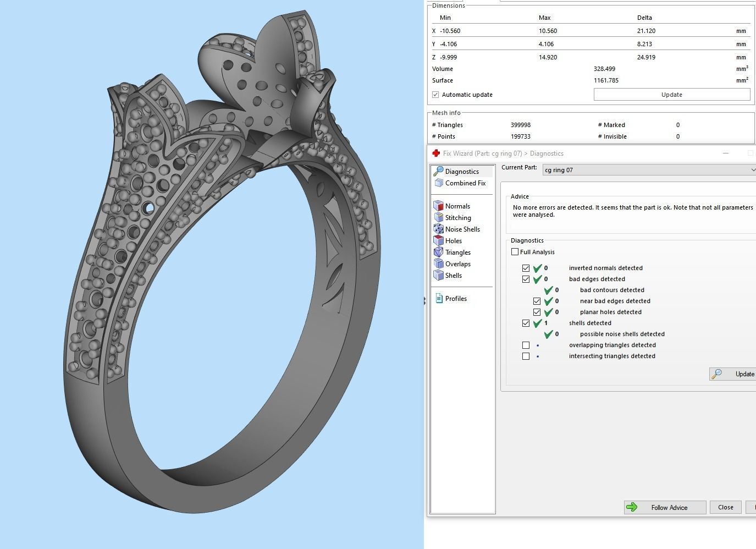
Task: Click the Surface value 1161.785
Action: point(606,80)
